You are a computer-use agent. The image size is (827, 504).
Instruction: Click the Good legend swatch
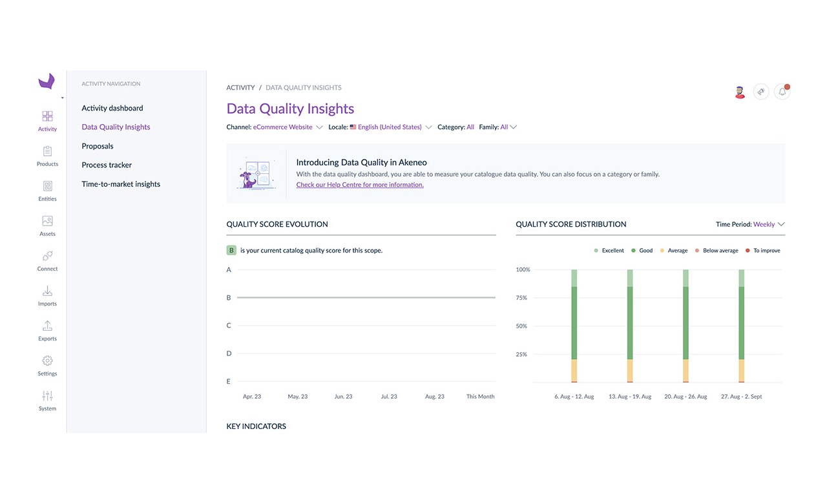(634, 251)
